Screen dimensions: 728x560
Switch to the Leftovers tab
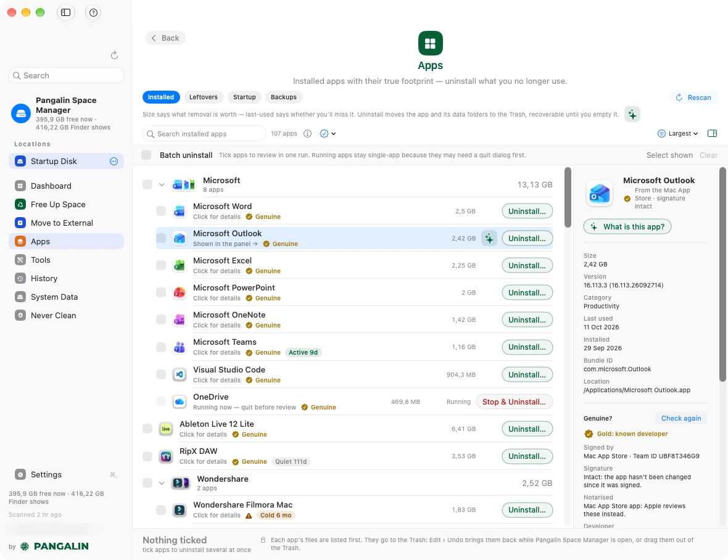coord(204,97)
